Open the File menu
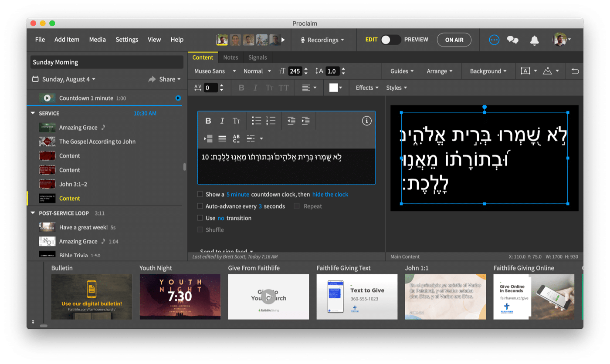The height and width of the screenshot is (364, 610). pyautogui.click(x=40, y=40)
